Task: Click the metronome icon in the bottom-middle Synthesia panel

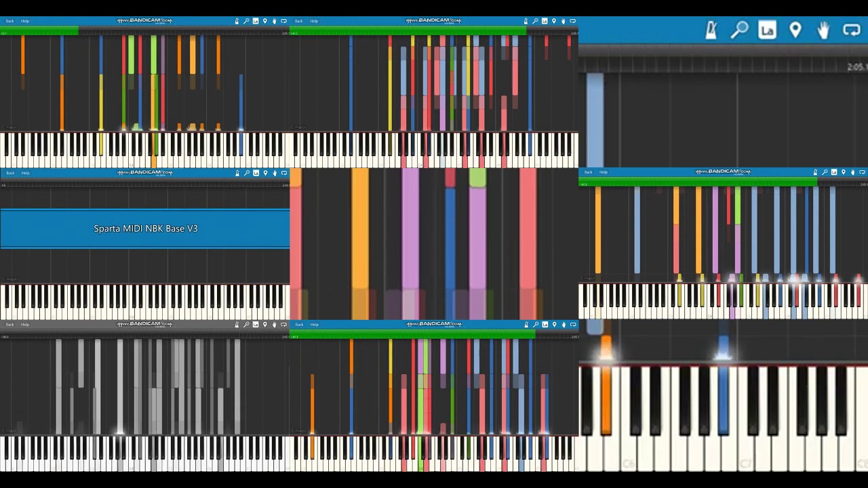Action: pos(526,325)
